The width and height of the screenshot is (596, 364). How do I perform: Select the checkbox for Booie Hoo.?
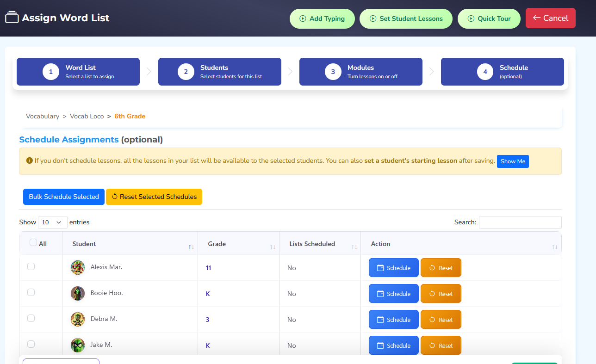pyautogui.click(x=31, y=292)
